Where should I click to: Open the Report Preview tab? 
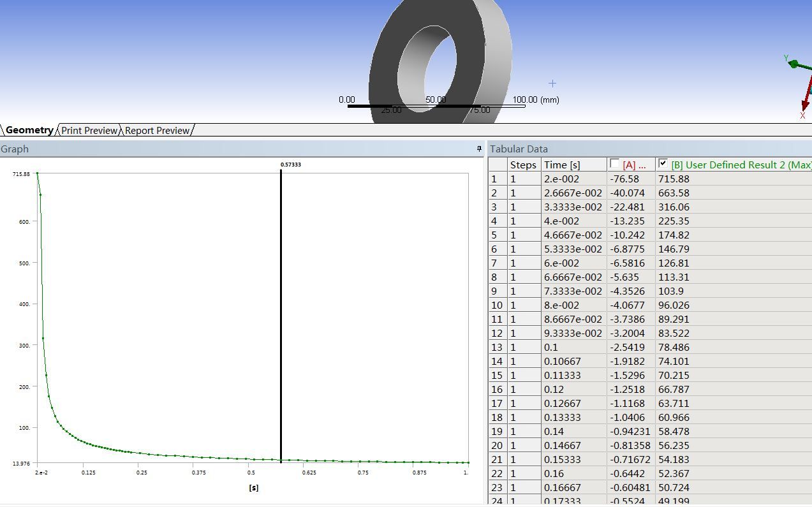tap(157, 130)
